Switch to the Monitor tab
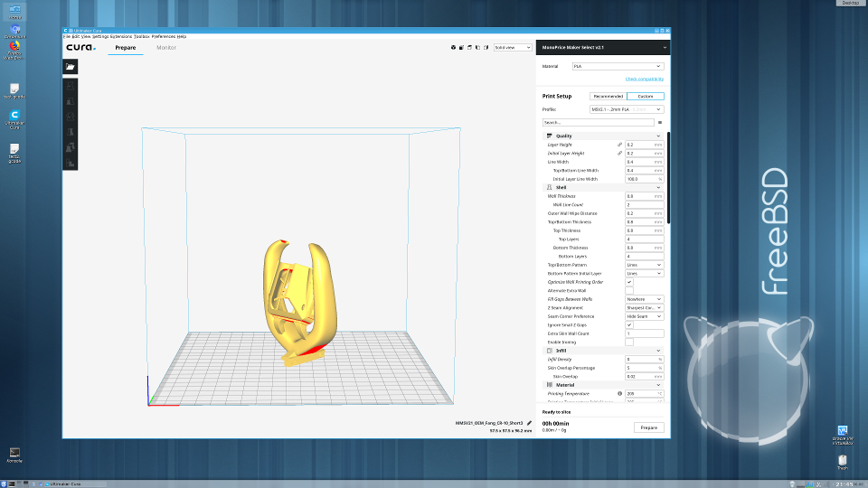Image resolution: width=868 pixels, height=488 pixels. [x=166, y=47]
